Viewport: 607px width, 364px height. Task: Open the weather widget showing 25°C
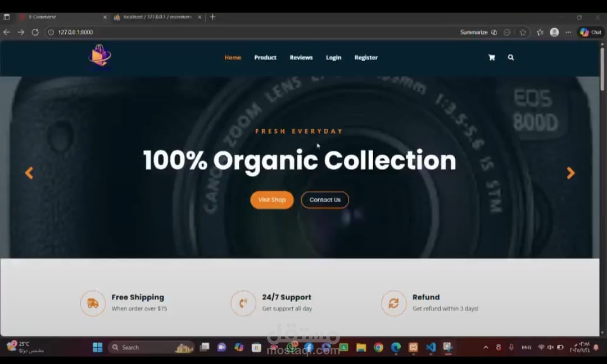24,347
